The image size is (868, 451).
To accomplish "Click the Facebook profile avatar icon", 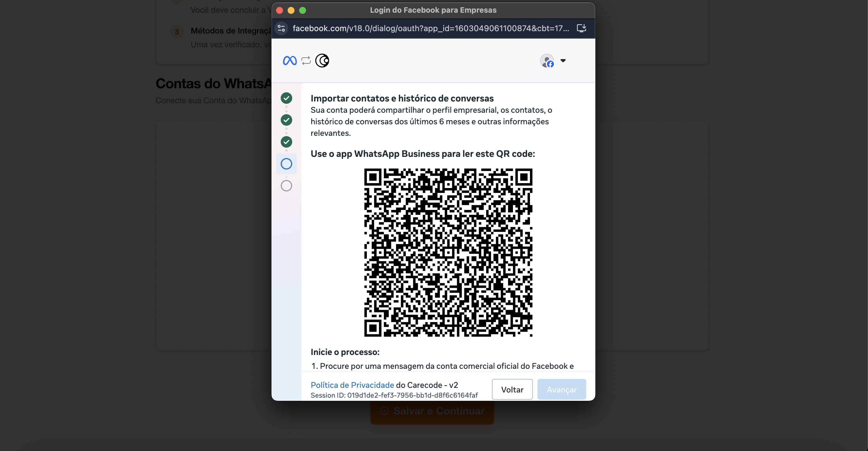I will (547, 61).
